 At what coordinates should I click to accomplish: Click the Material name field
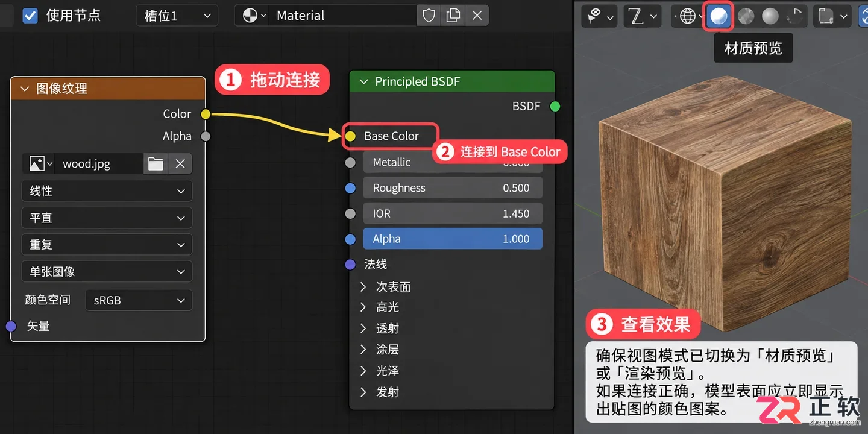pos(344,16)
